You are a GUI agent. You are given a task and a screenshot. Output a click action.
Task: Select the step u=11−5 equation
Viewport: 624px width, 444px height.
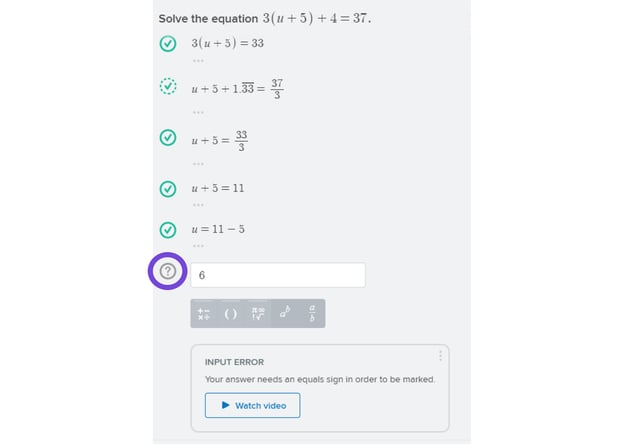pos(218,230)
